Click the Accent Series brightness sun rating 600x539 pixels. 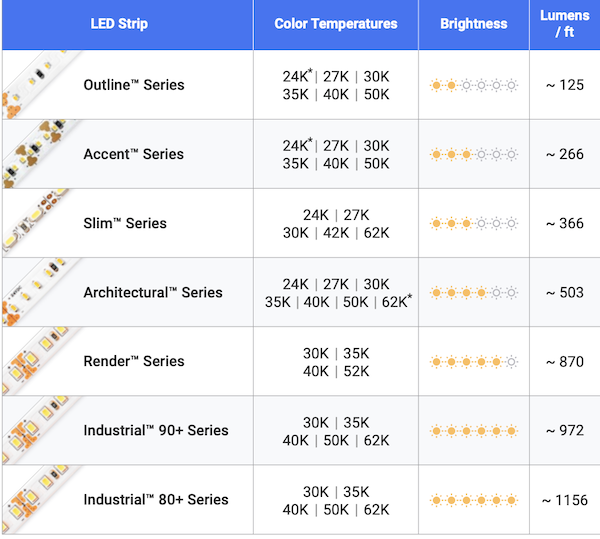pyautogui.click(x=475, y=154)
